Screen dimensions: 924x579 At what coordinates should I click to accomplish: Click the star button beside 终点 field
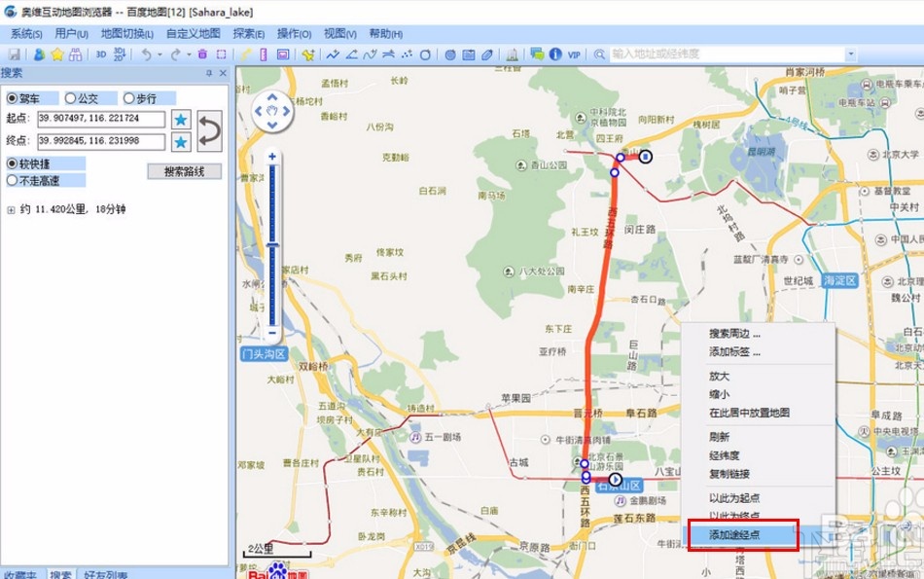pos(181,142)
